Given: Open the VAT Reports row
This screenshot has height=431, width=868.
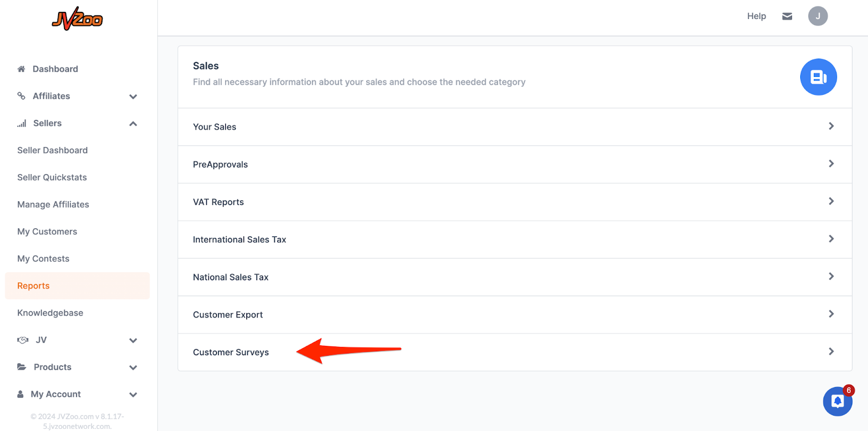Looking at the screenshot, I should point(219,202).
